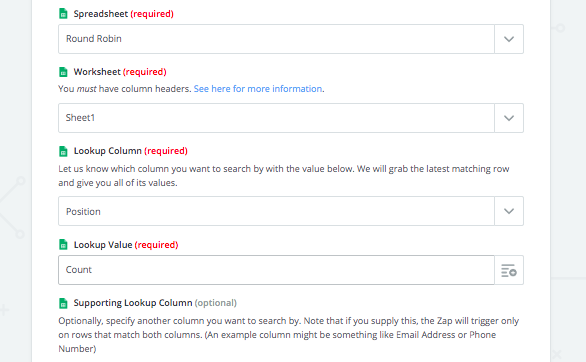Click the 'Round Robin' selected spreadsheet value

(94, 39)
